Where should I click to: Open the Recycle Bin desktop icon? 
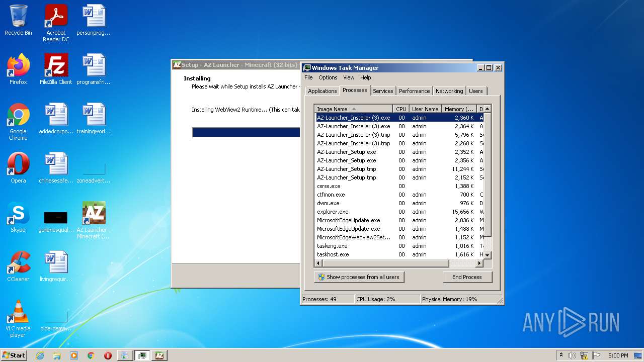click(18, 21)
